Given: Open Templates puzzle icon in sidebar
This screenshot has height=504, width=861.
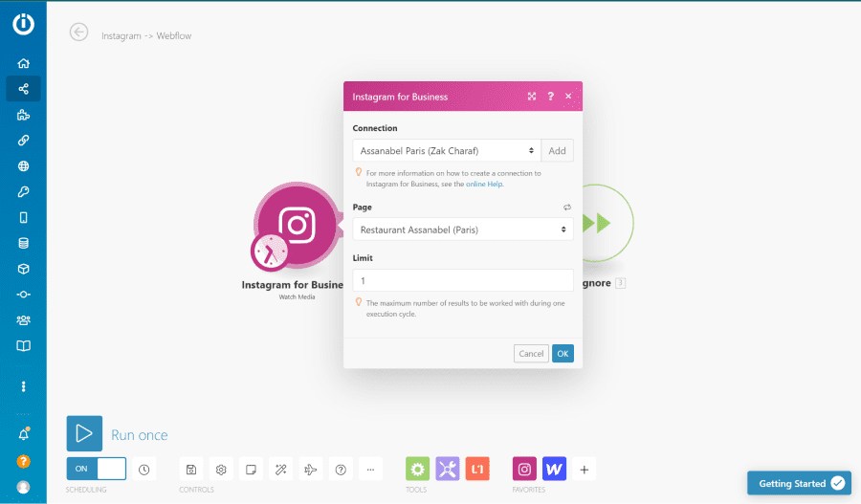Looking at the screenshot, I should coord(23,115).
